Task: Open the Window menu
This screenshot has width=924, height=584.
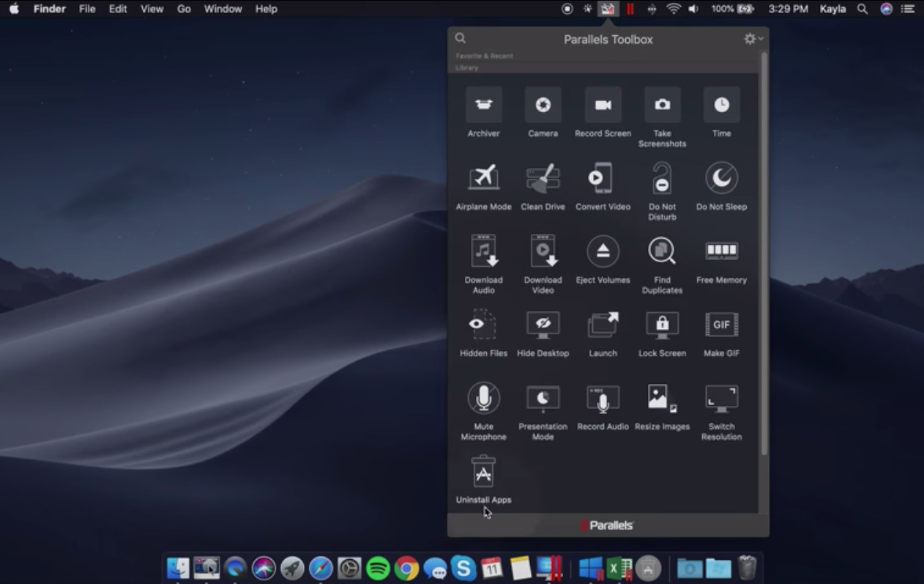Action: pos(223,9)
